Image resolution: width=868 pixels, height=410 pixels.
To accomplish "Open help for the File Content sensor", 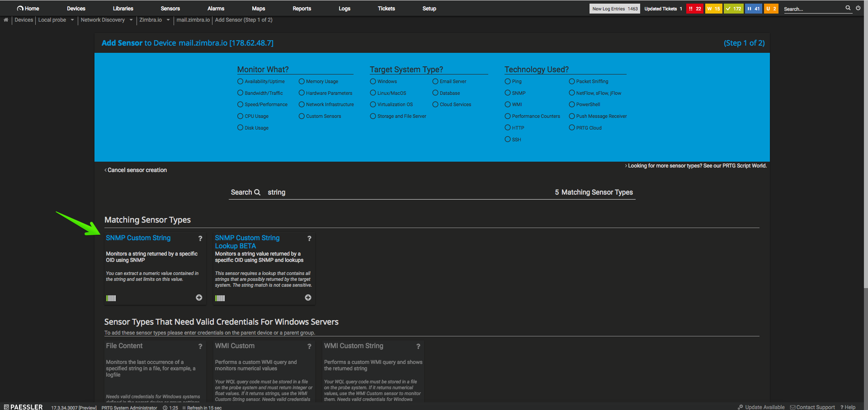I will coord(200,346).
